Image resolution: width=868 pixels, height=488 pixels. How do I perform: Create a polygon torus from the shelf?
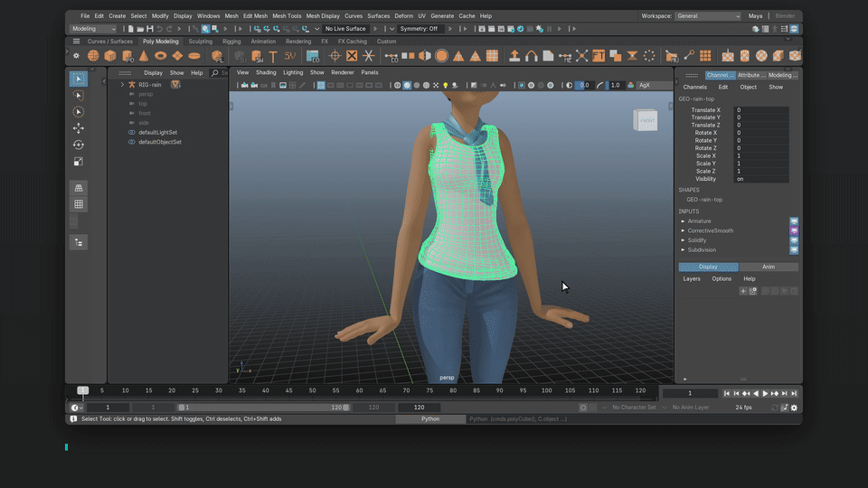point(161,56)
